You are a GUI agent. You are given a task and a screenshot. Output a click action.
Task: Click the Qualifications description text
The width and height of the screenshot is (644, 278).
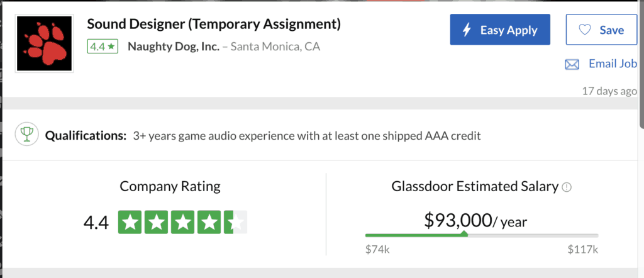click(x=307, y=135)
